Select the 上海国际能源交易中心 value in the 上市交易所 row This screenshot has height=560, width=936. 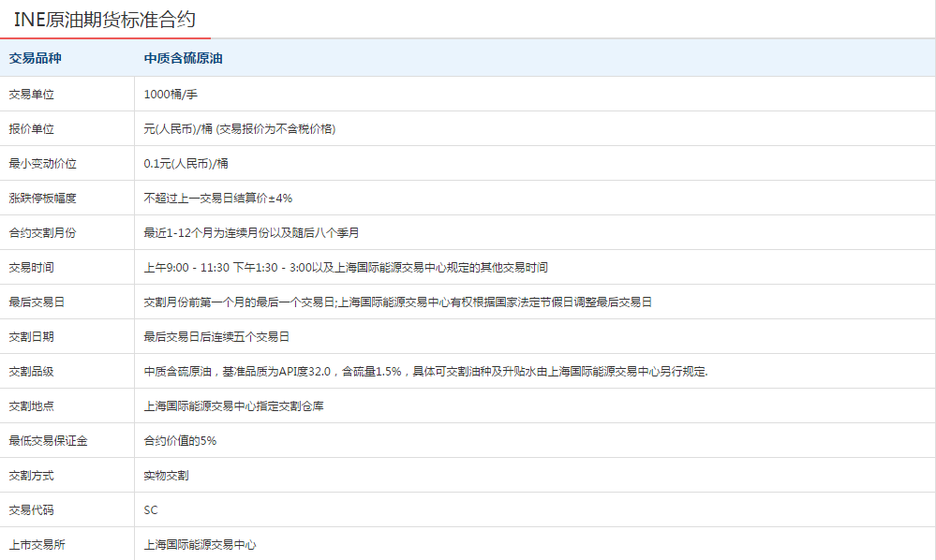pyautogui.click(x=200, y=544)
